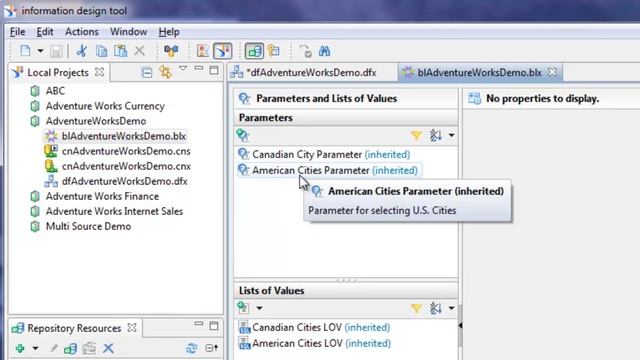The width and height of the screenshot is (640, 360).
Task: Click the Paste toolbar icon
Action: pyautogui.click(x=120, y=51)
